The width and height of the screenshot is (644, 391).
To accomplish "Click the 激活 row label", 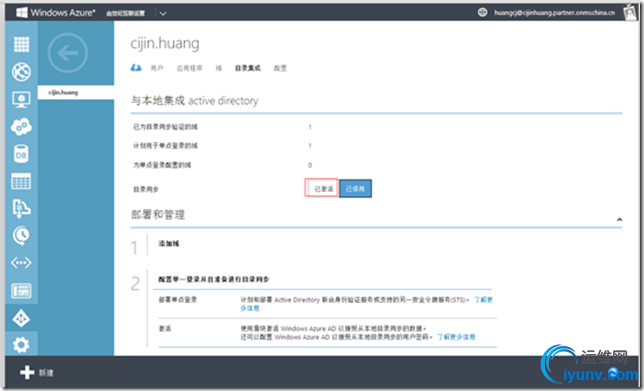I will tap(165, 329).
